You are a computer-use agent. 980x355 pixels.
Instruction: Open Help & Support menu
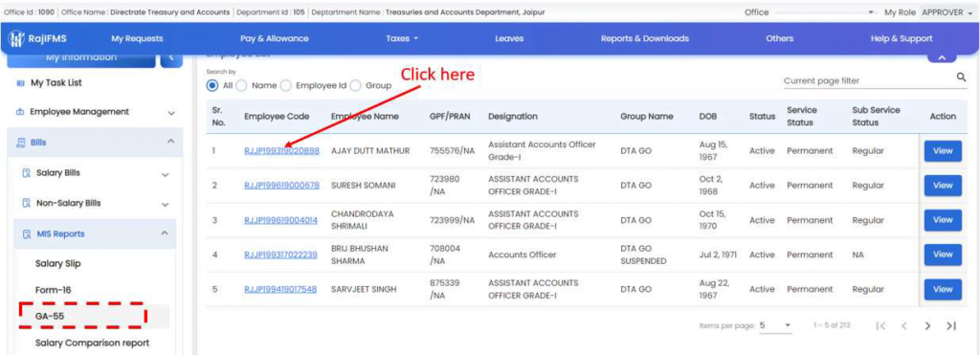pos(902,38)
